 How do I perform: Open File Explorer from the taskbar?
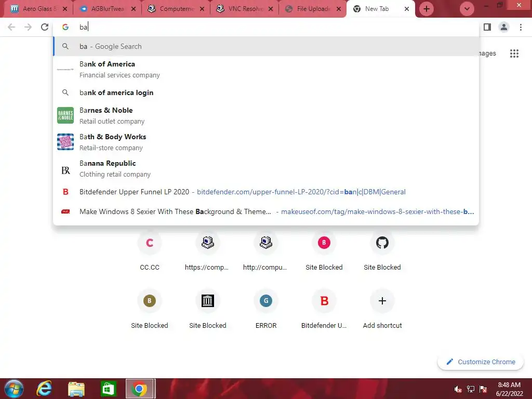pos(76,389)
